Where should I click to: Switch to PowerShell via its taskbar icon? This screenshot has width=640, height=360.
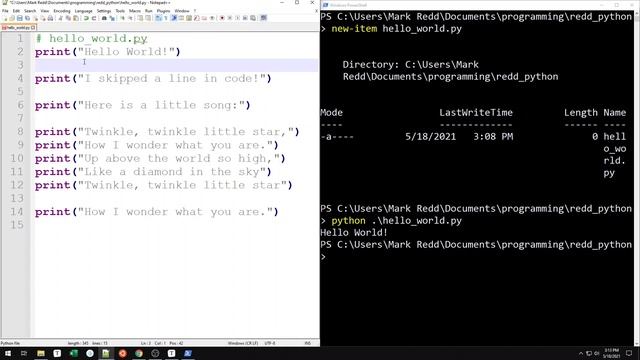(188, 353)
